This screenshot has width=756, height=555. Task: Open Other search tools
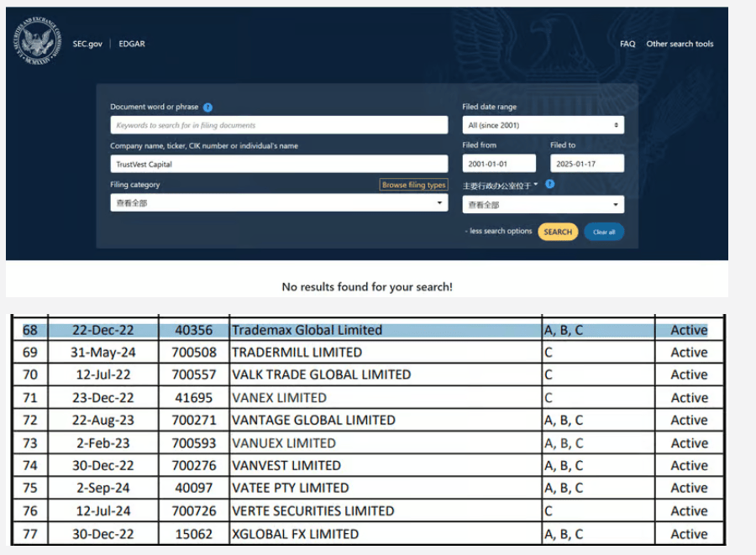[680, 44]
